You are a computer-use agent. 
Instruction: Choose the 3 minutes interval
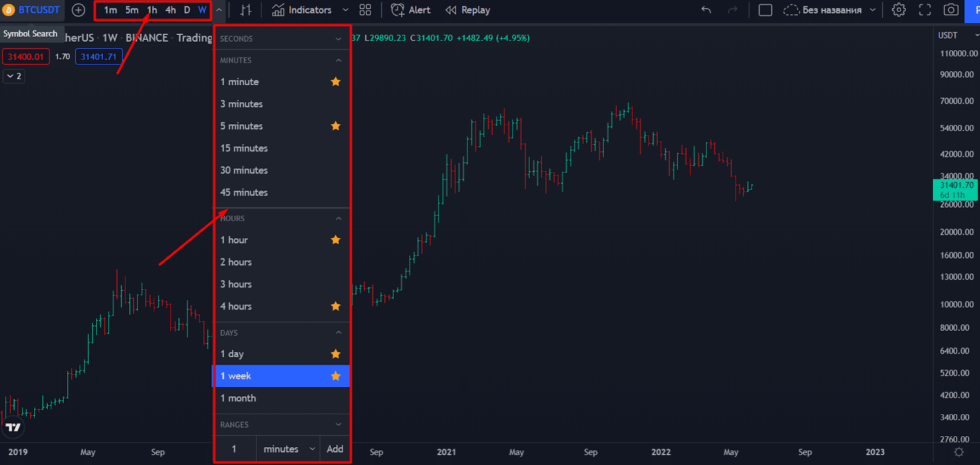(282, 104)
